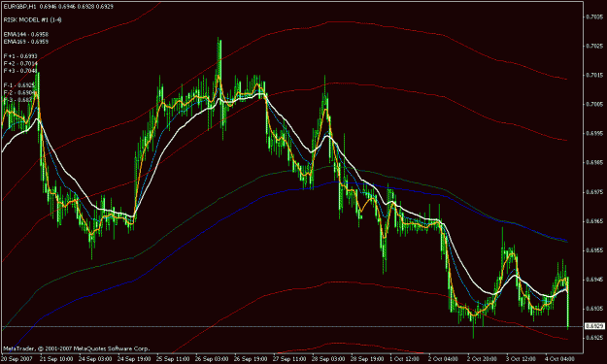The width and height of the screenshot is (607, 364).
Task: Click the 20 Sep 2007 time label
Action: point(17,359)
